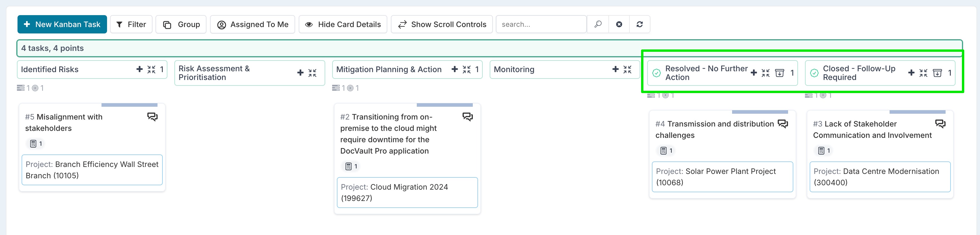This screenshot has width=980, height=235.
Task: Collapse the Mitigation Planning & Action column
Action: 467,69
